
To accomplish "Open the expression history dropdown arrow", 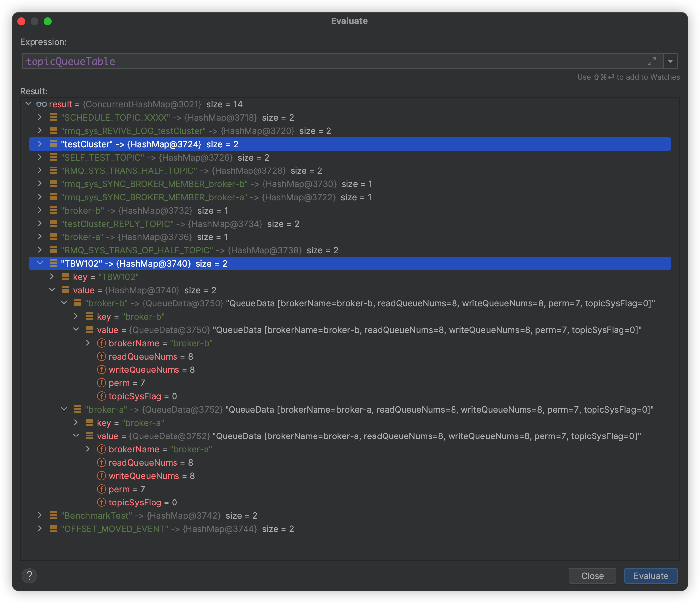I will pyautogui.click(x=670, y=61).
